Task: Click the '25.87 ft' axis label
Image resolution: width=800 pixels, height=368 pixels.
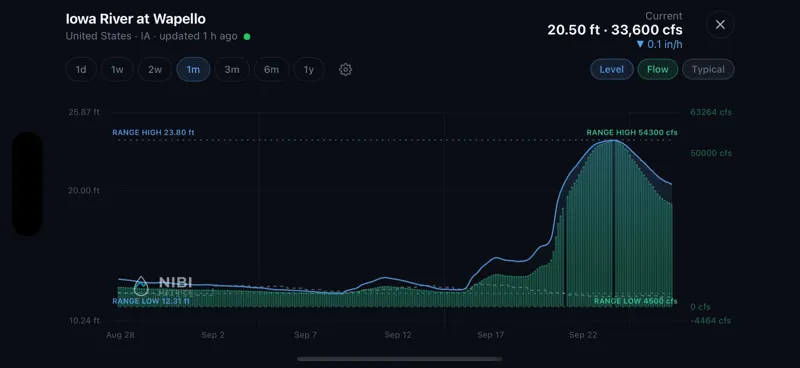Action: tap(84, 112)
